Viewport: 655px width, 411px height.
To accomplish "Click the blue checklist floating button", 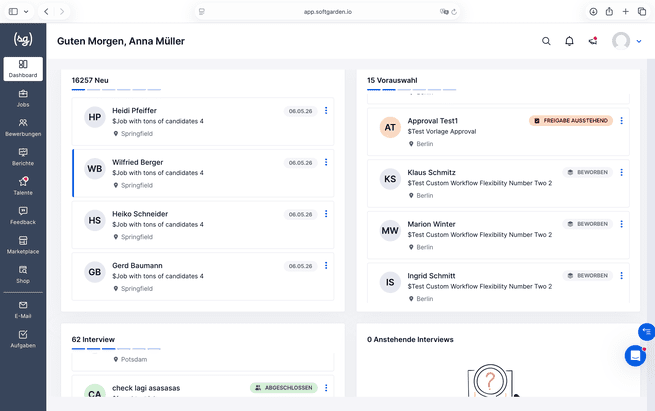I will [x=647, y=332].
